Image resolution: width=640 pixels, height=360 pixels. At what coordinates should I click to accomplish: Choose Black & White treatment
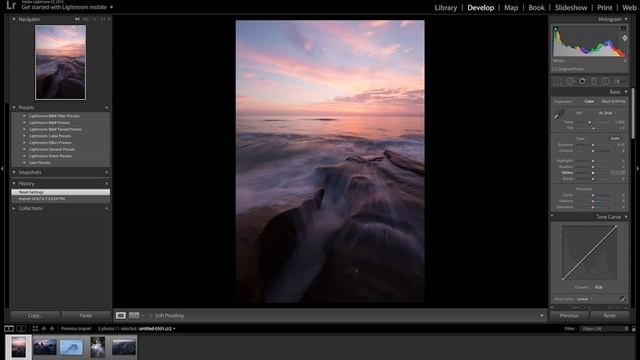click(x=613, y=101)
